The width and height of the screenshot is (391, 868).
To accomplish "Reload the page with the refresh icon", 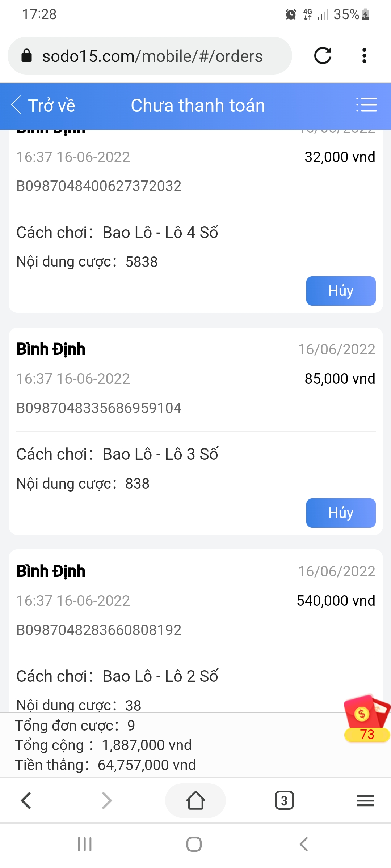I will [x=323, y=56].
